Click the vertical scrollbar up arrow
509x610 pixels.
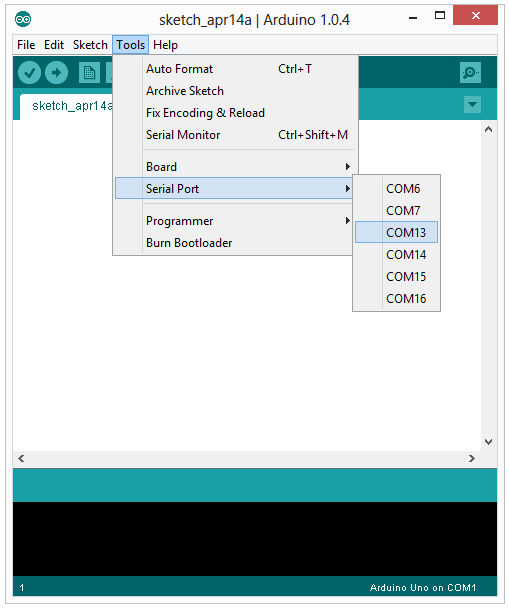click(489, 129)
